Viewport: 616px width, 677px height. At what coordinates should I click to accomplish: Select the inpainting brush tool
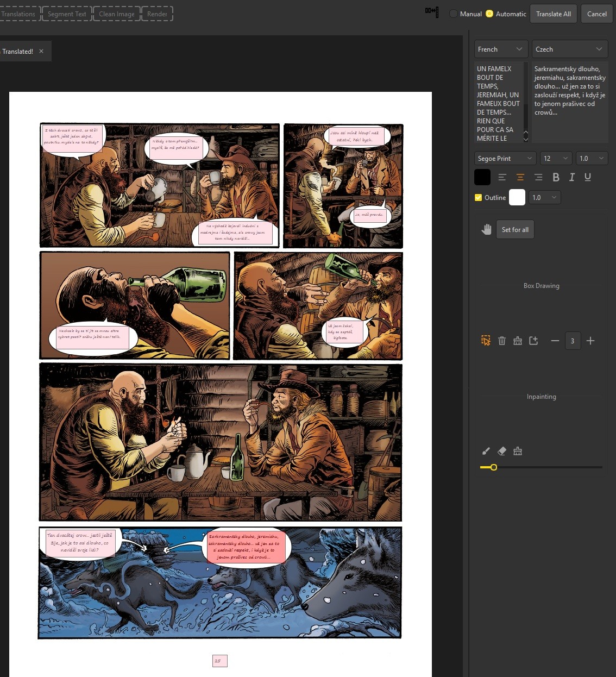point(486,451)
